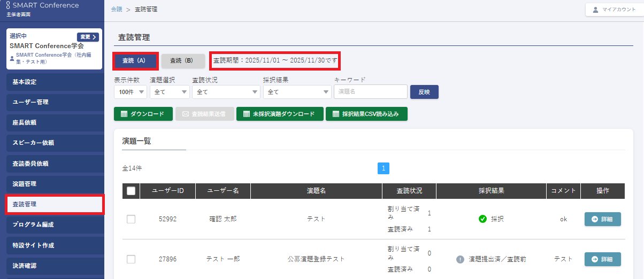Go to page 1 in pagination
Image resolution: width=644 pixels, height=279 pixels.
coord(384,168)
